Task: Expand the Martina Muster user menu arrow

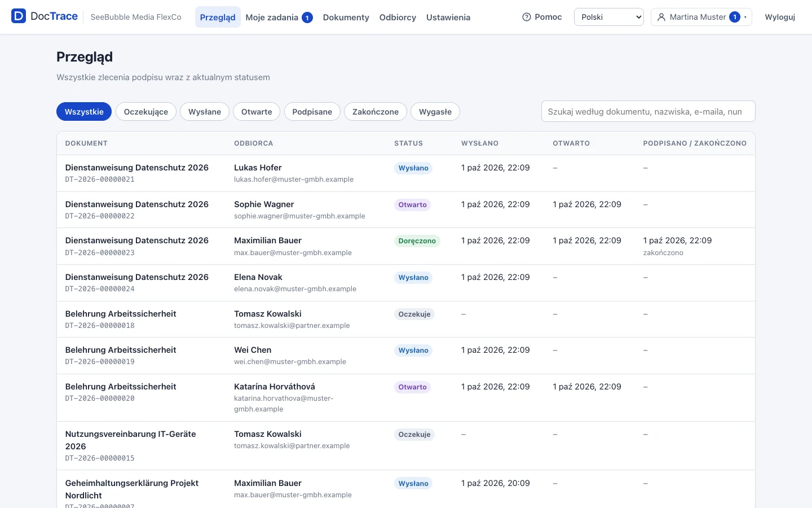Action: [x=745, y=17]
